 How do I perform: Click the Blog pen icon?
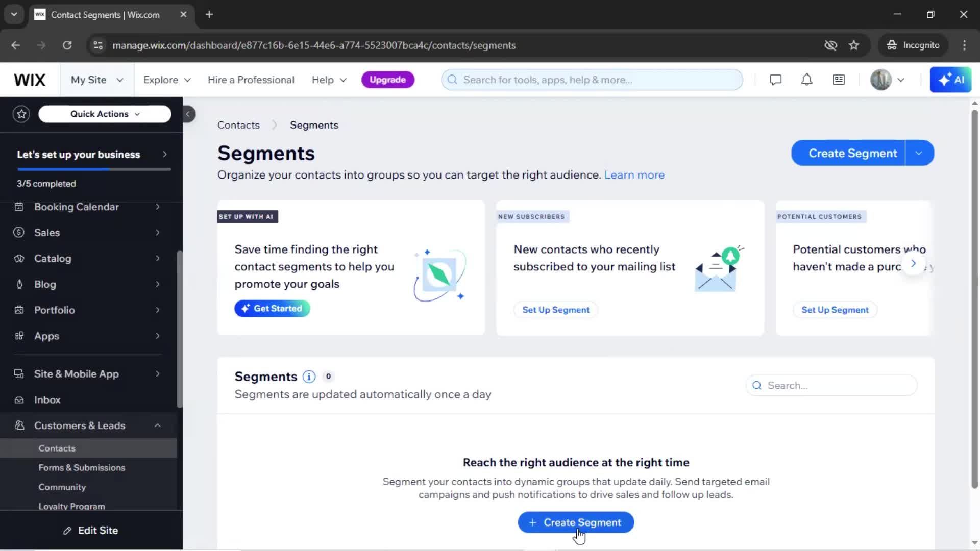[x=19, y=285]
